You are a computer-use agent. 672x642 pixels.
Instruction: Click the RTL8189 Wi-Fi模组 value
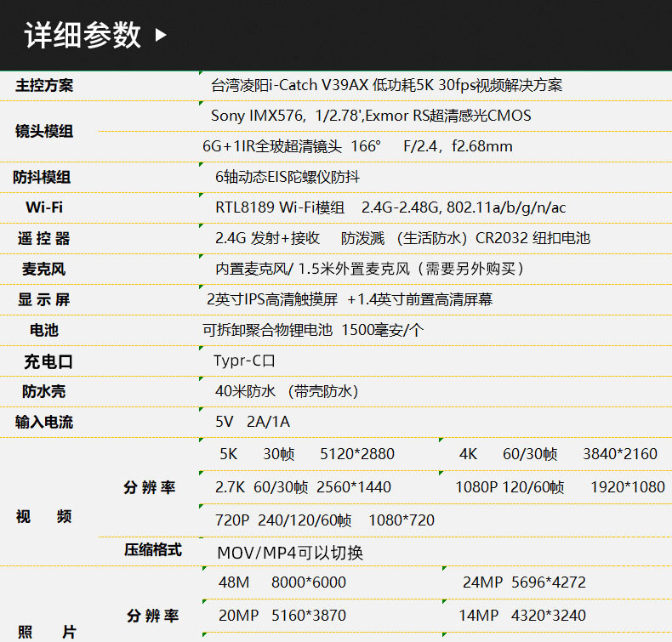tap(390, 207)
